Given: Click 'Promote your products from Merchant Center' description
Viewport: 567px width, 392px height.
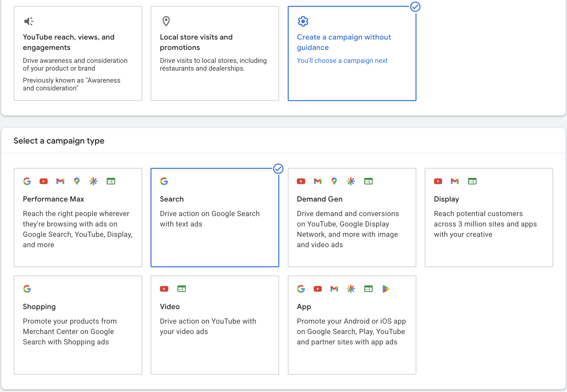Looking at the screenshot, I should [70, 331].
